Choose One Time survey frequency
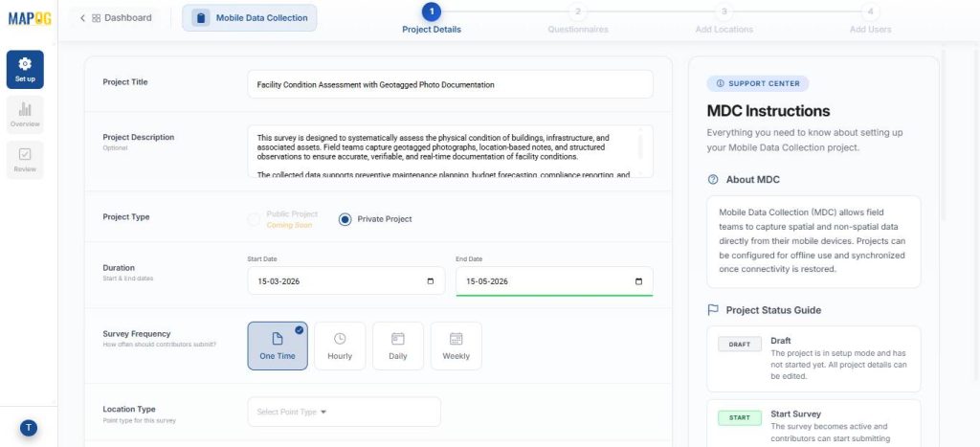Image resolution: width=980 pixels, height=447 pixels. point(278,346)
